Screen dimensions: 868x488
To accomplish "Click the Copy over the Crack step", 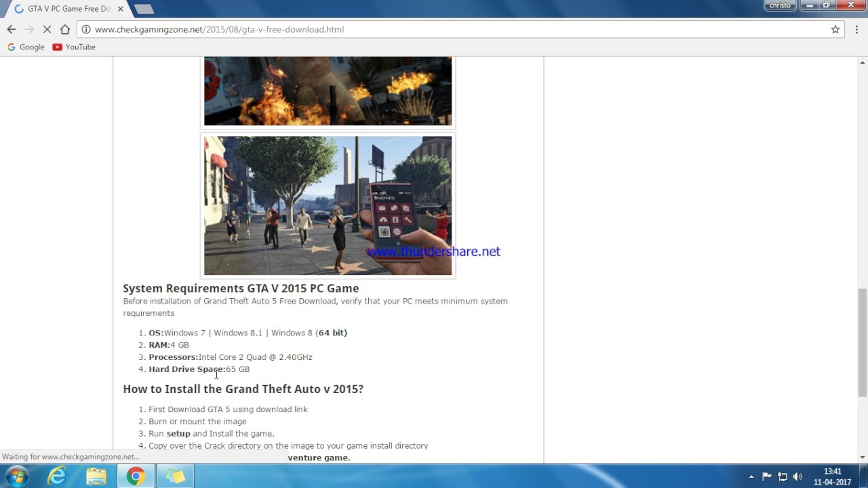I will pos(288,446).
